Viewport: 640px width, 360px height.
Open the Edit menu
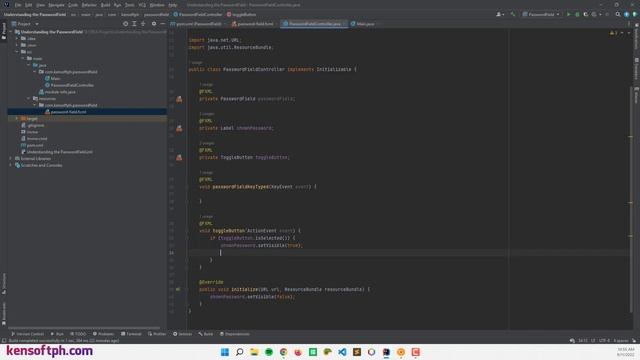pyautogui.click(x=29, y=5)
